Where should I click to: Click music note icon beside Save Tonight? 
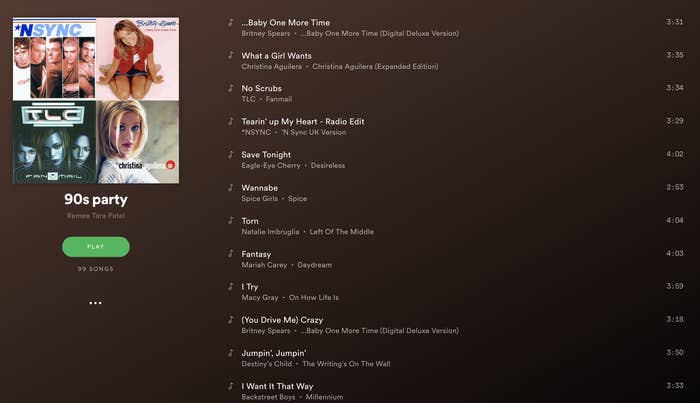point(230,154)
